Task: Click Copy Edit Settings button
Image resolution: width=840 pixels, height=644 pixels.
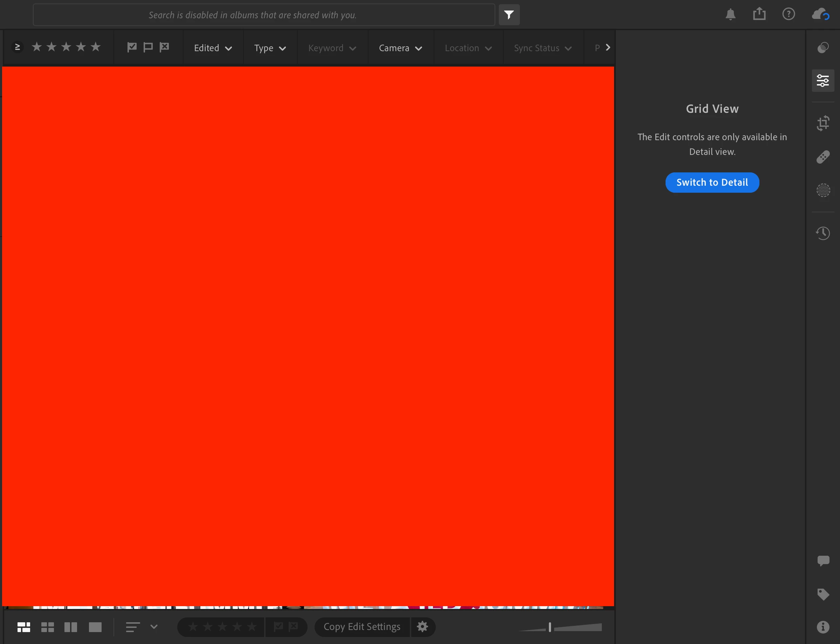Action: click(x=362, y=627)
